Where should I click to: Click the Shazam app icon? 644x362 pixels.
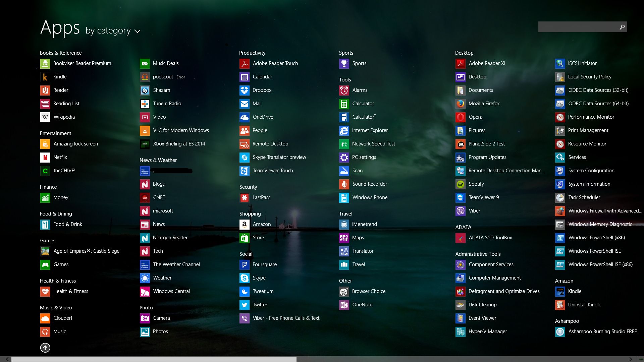click(x=145, y=90)
